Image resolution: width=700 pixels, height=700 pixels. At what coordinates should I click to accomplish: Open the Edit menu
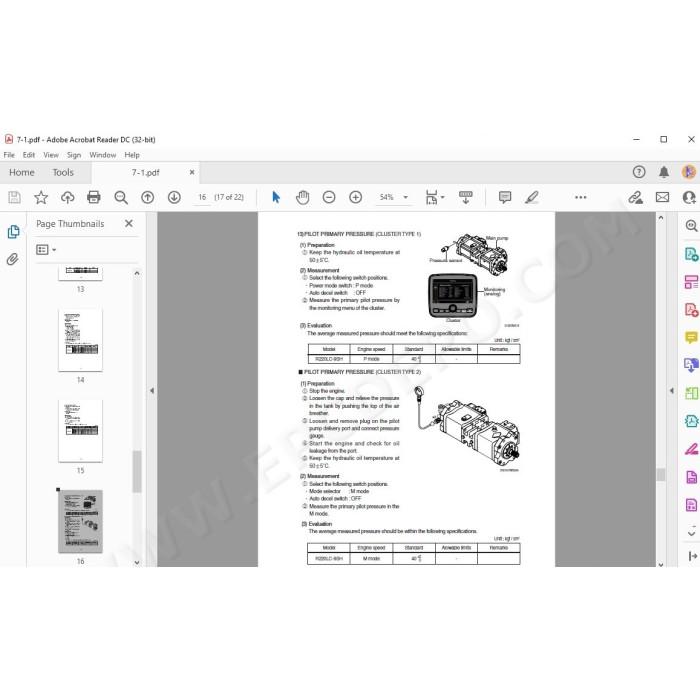(29, 155)
